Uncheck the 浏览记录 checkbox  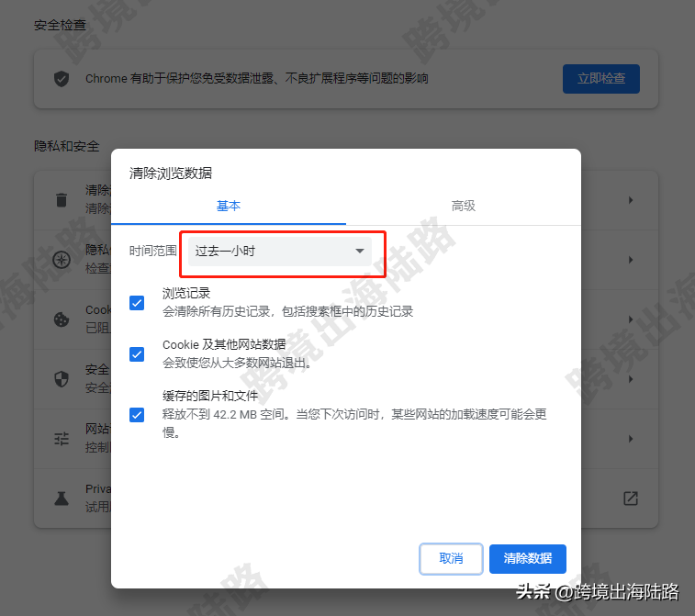(137, 303)
